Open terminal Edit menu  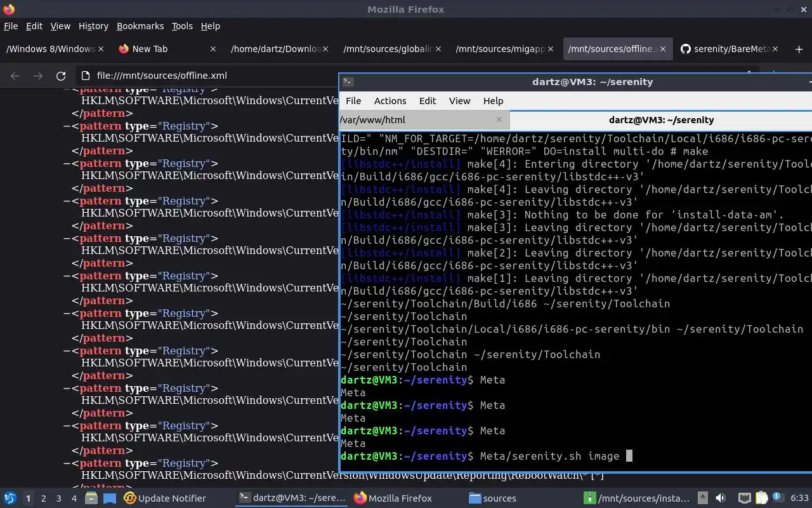(428, 101)
